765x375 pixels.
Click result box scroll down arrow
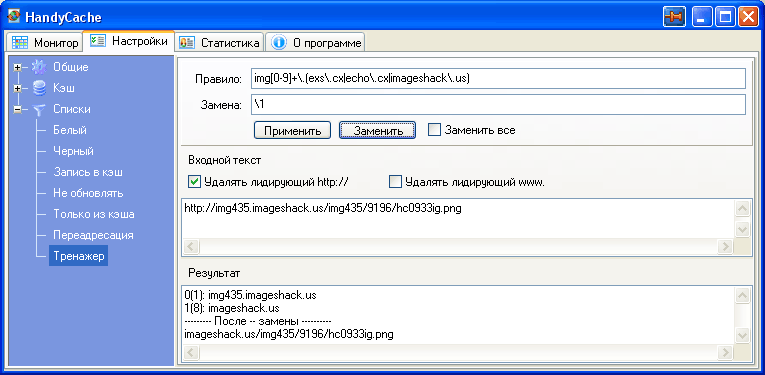click(742, 335)
